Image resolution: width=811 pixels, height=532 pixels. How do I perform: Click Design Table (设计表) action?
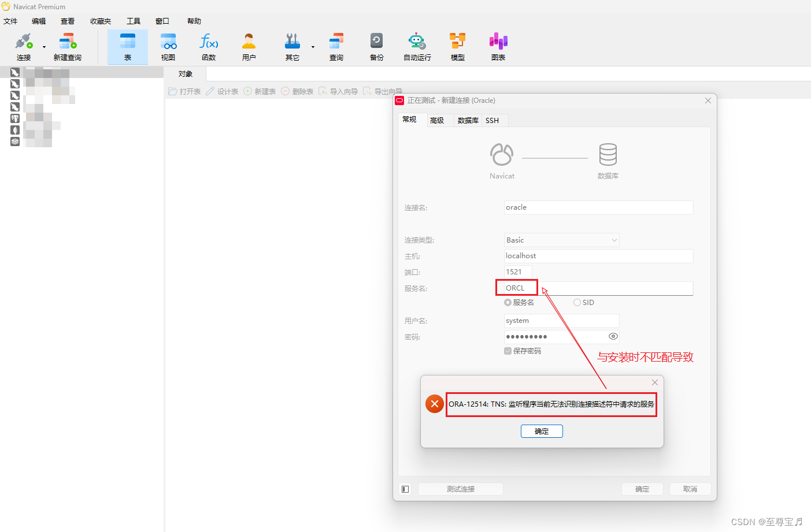pos(222,91)
